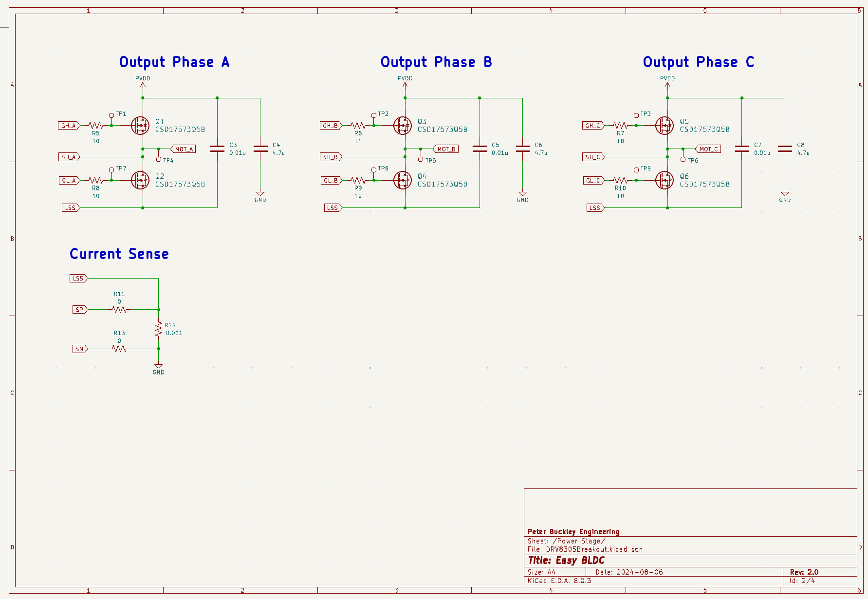Select MOSFET Q5 symbol in Phase C
The height and width of the screenshot is (599, 868).
point(665,126)
